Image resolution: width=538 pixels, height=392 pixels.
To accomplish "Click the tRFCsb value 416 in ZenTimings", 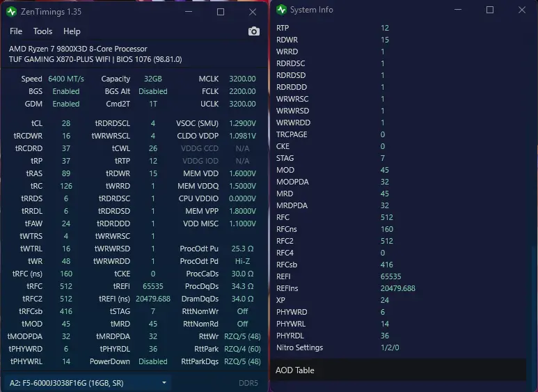I will [x=66, y=311].
